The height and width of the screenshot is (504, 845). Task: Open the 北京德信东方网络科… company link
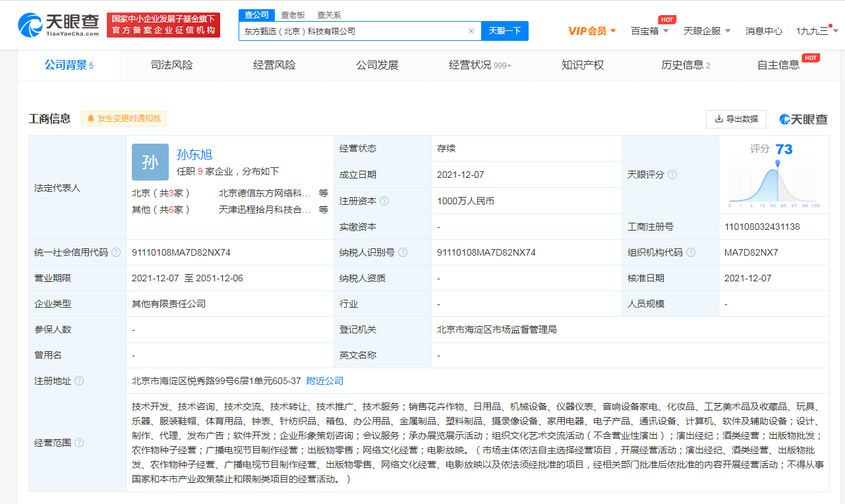[265, 193]
